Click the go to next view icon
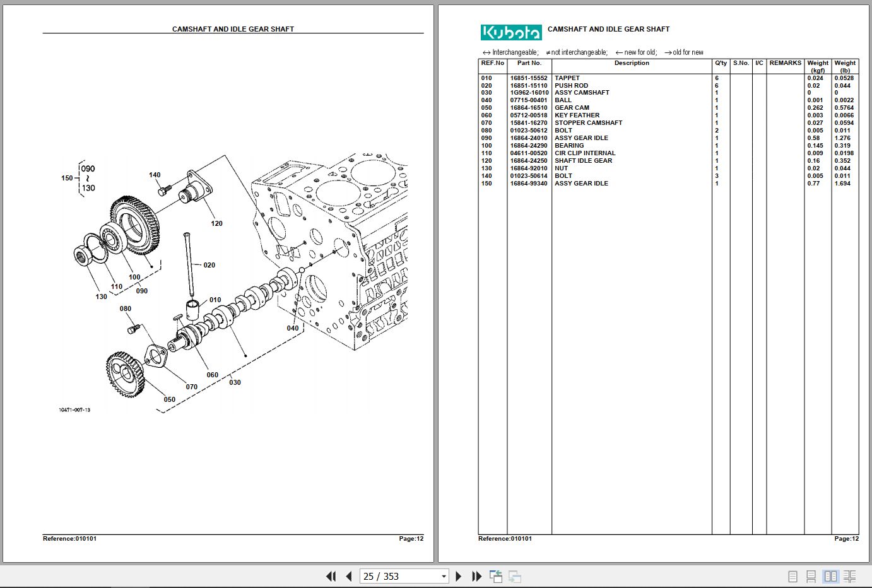 tap(515, 576)
